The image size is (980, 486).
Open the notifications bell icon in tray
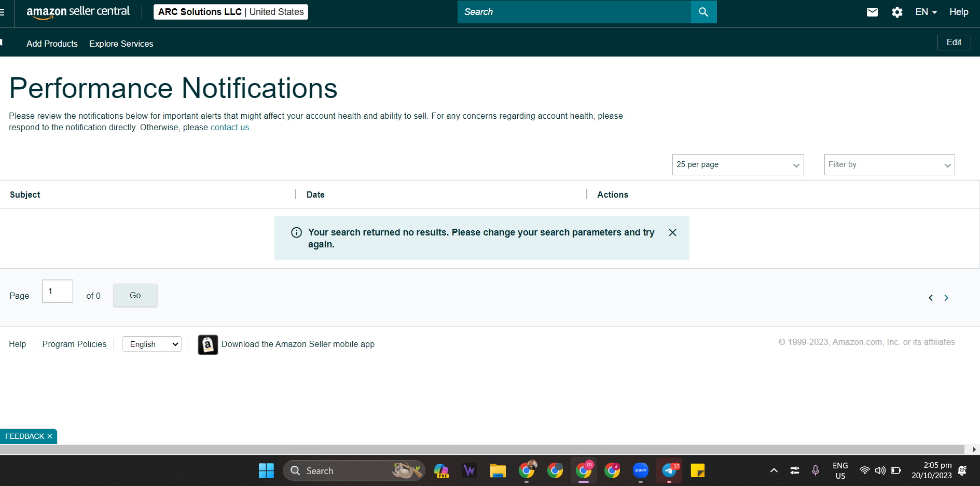962,470
